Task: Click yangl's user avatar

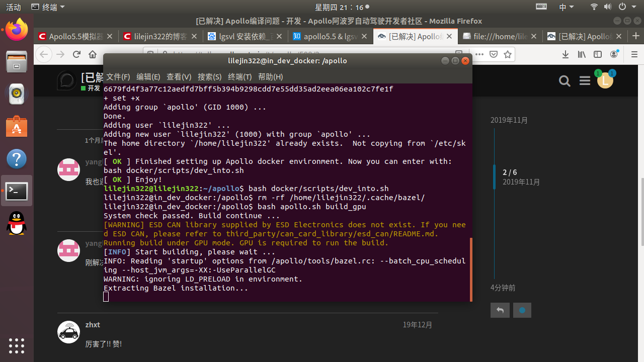Action: coord(68,169)
